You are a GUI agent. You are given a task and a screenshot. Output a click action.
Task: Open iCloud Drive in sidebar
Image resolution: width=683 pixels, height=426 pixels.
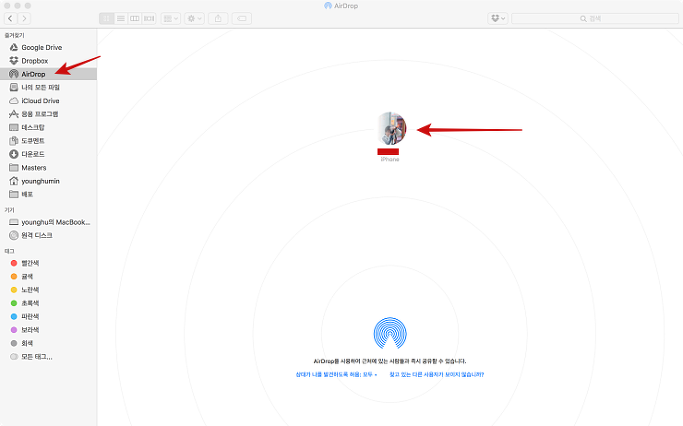tap(48, 101)
